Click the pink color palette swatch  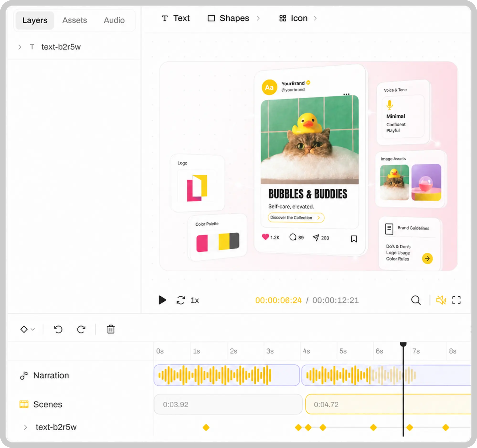click(202, 243)
